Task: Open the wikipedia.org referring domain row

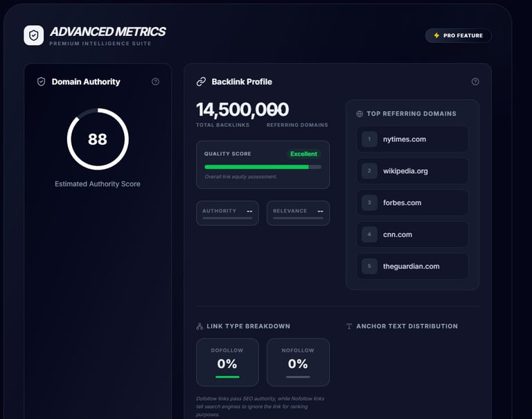Action: tap(412, 171)
